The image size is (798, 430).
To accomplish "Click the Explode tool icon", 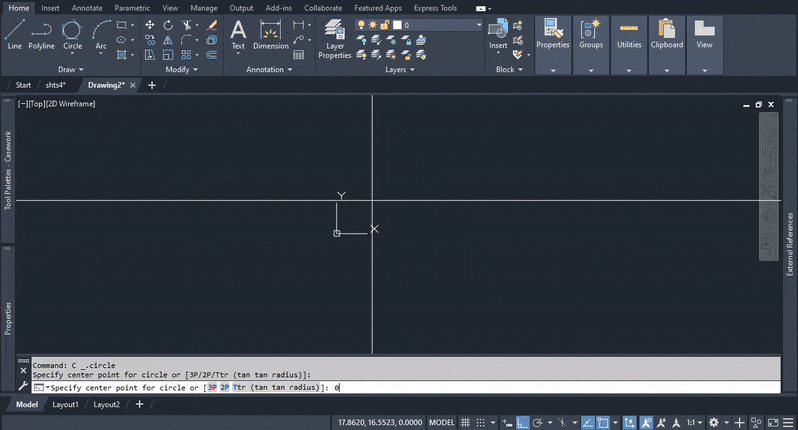I will (212, 40).
